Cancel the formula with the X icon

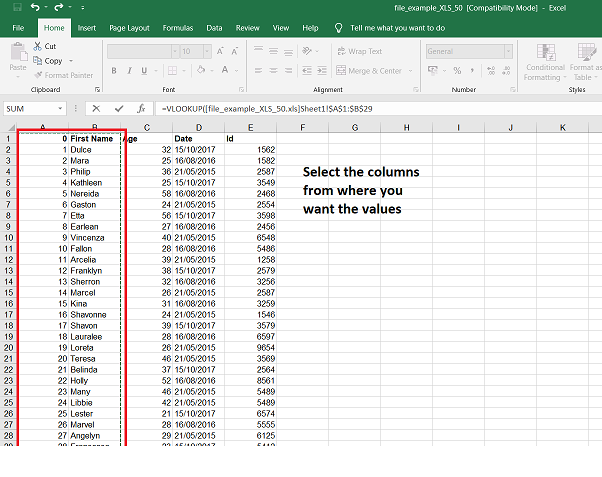click(96, 108)
